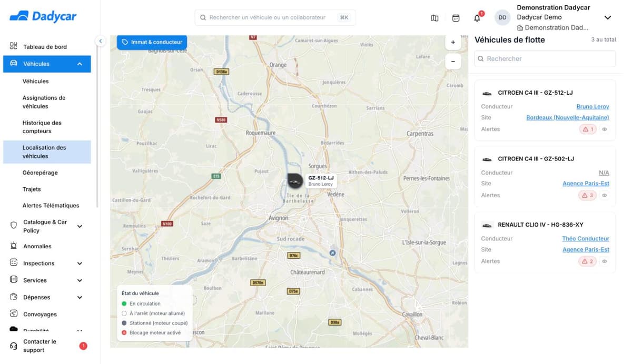Open the account dropdown arrow
This screenshot has height=364, width=632.
607,17
